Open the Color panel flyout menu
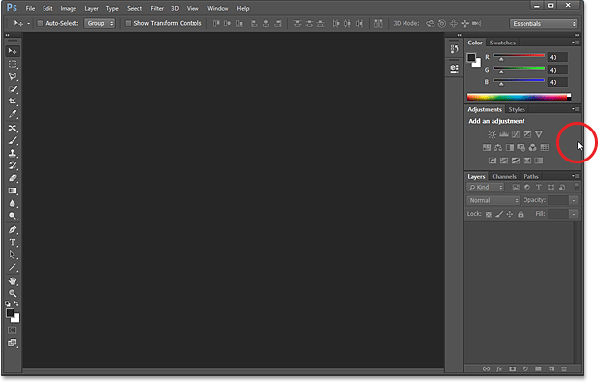Viewport: 600px width, 382px height. click(575, 42)
